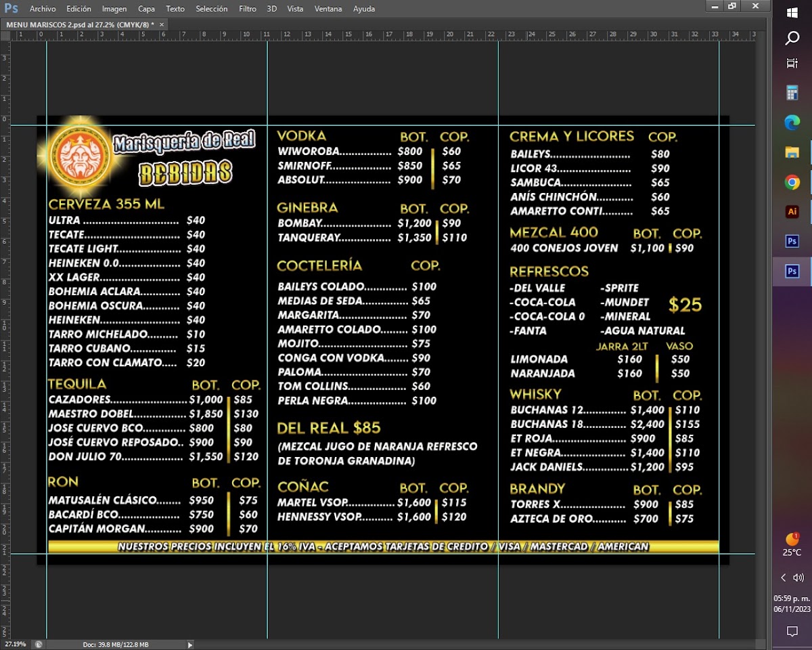This screenshot has width=812, height=650.
Task: Open the Imagen menu
Action: click(x=114, y=9)
